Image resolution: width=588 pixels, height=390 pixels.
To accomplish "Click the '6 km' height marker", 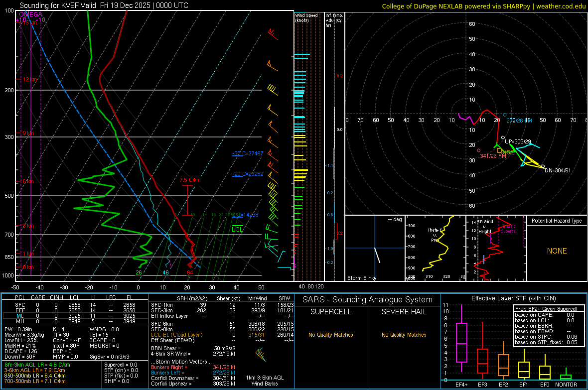I will click(28, 181).
